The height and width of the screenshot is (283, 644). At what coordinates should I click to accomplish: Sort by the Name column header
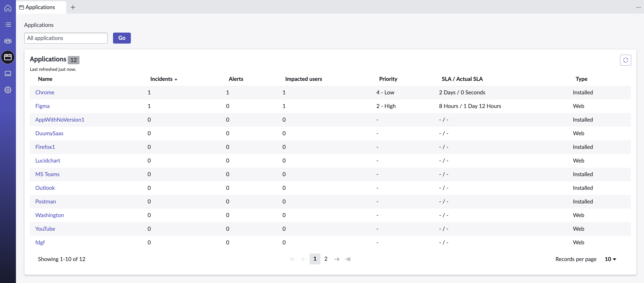[x=45, y=79]
